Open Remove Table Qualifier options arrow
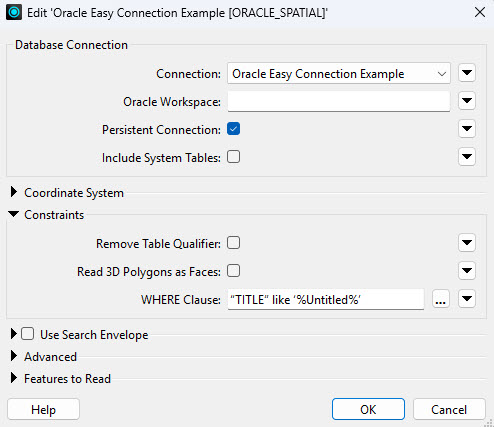The image size is (494, 427). tap(467, 243)
